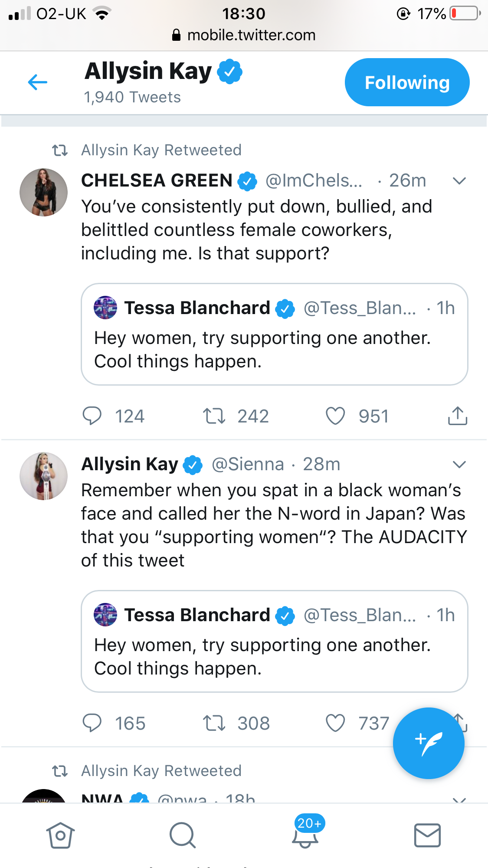Share Chelsea Green's tweet via share icon
The height and width of the screenshot is (868, 488).
click(457, 416)
